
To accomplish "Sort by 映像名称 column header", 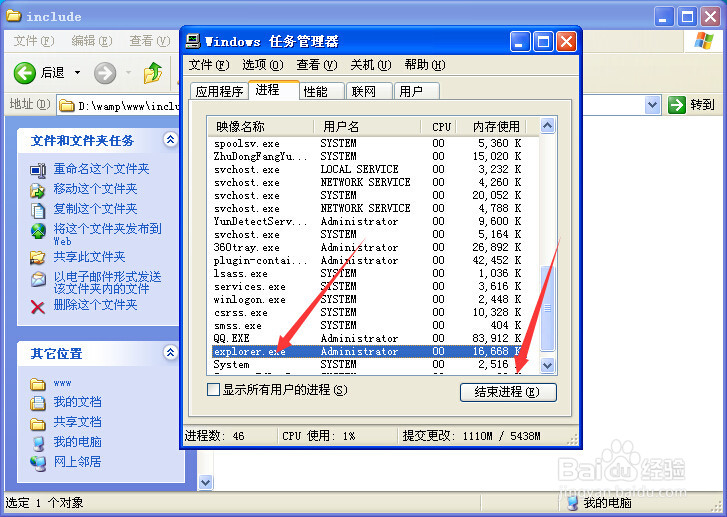I will pyautogui.click(x=260, y=126).
